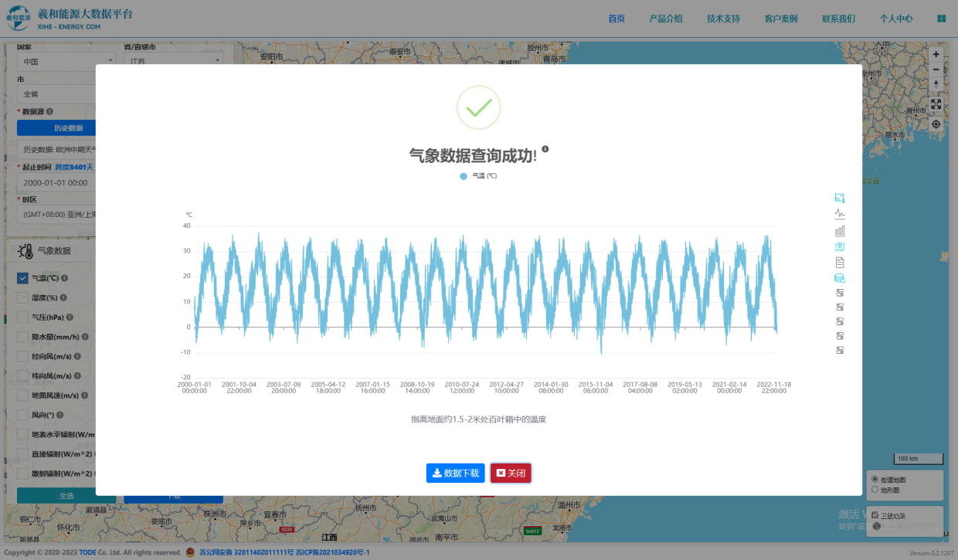
Task: Click the 羲和能源 logo in header
Action: tap(19, 19)
